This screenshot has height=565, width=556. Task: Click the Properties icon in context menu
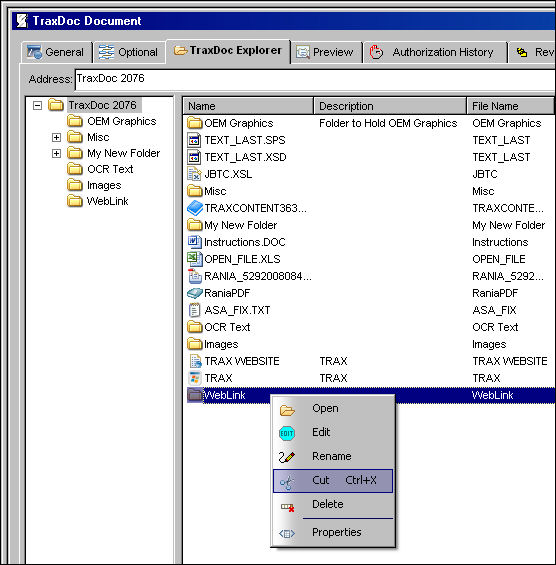coord(287,533)
